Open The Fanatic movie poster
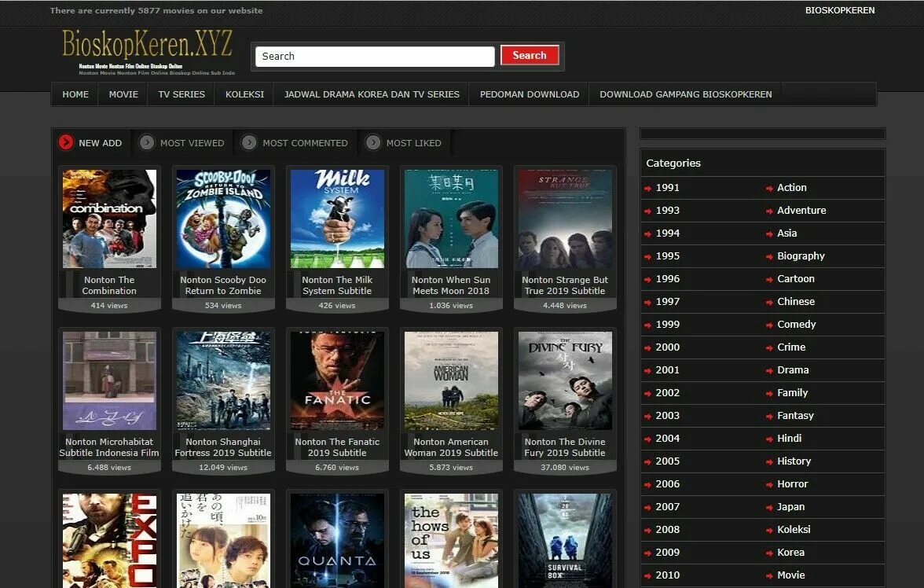The image size is (924, 588). click(x=337, y=380)
